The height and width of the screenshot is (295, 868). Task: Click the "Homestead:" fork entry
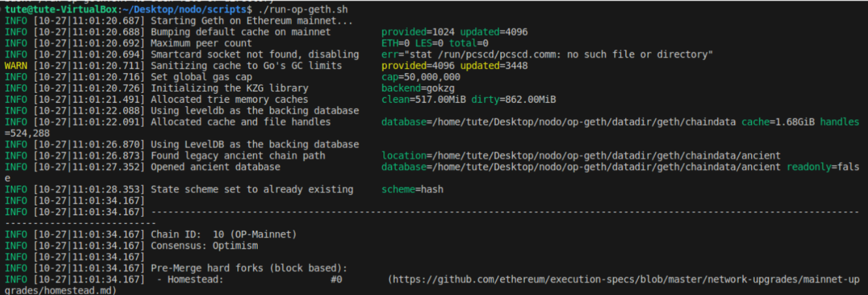[195, 279]
